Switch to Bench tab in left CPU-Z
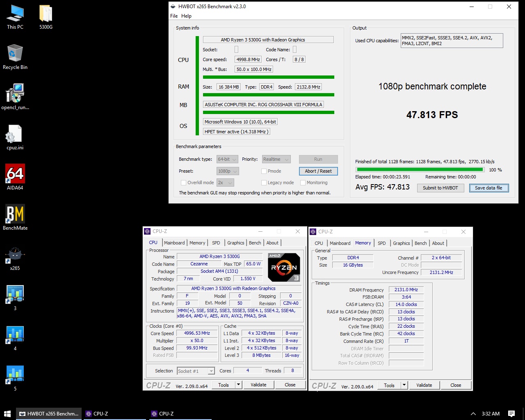 click(255, 243)
